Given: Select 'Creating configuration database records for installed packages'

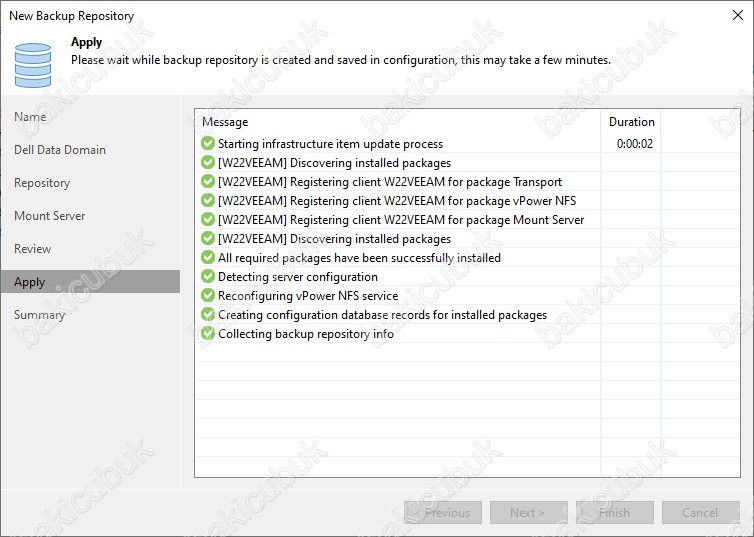Looking at the screenshot, I should click(382, 315).
